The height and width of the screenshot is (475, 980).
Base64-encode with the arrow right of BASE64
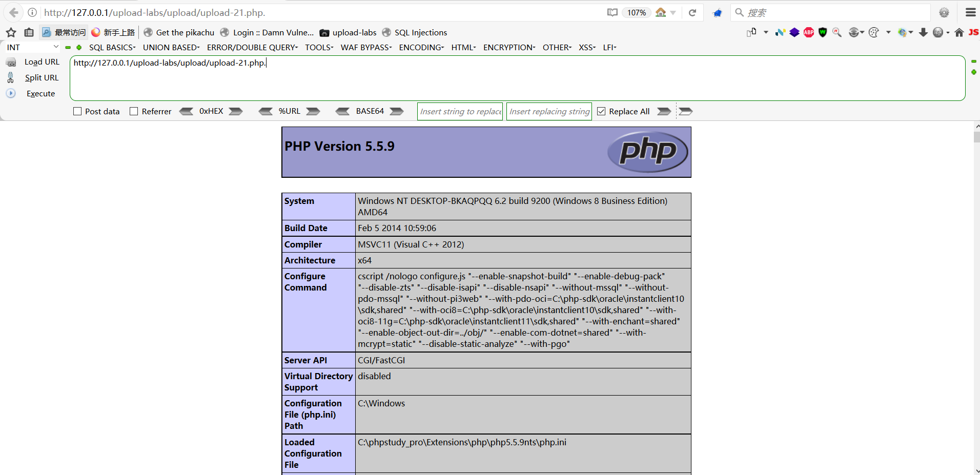point(397,111)
